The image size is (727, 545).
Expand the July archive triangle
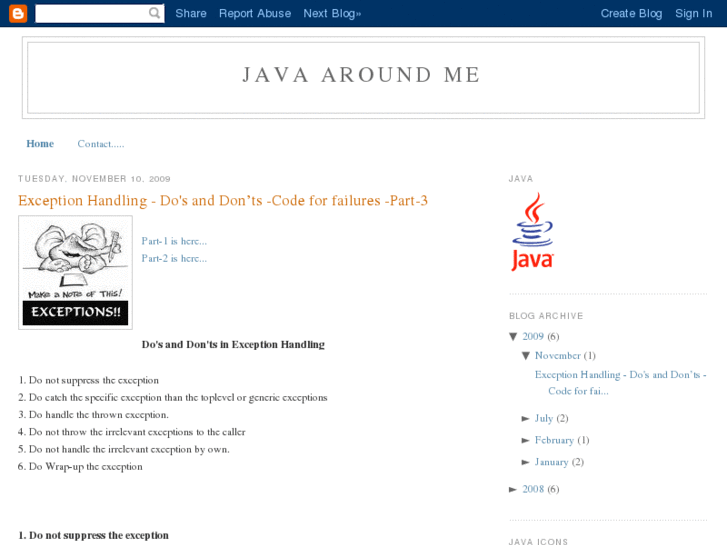[525, 418]
